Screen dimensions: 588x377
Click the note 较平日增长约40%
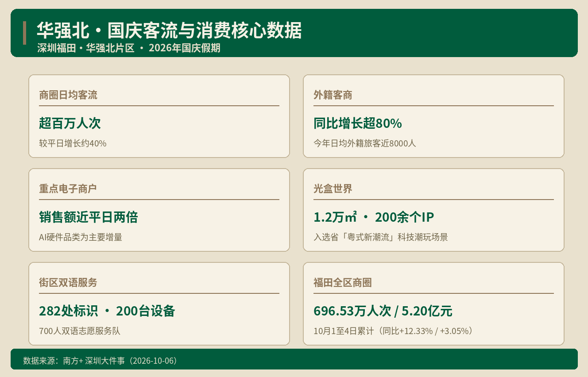click(x=73, y=143)
